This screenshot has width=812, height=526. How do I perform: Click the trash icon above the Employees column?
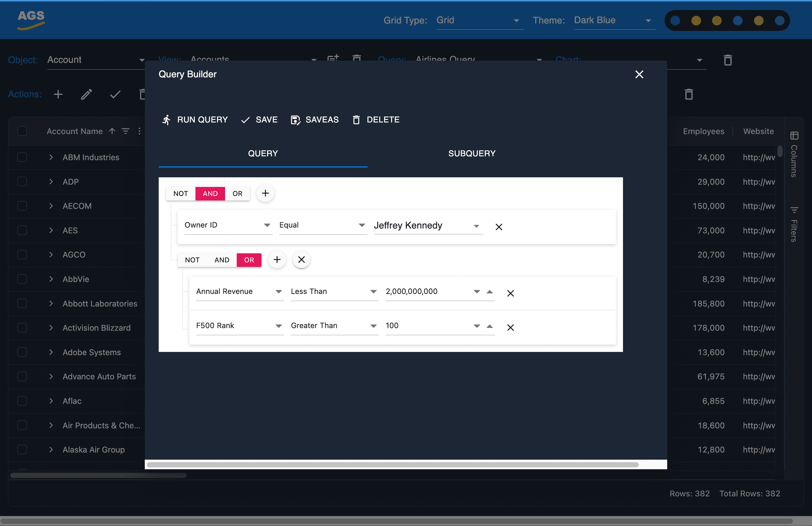[x=689, y=94]
